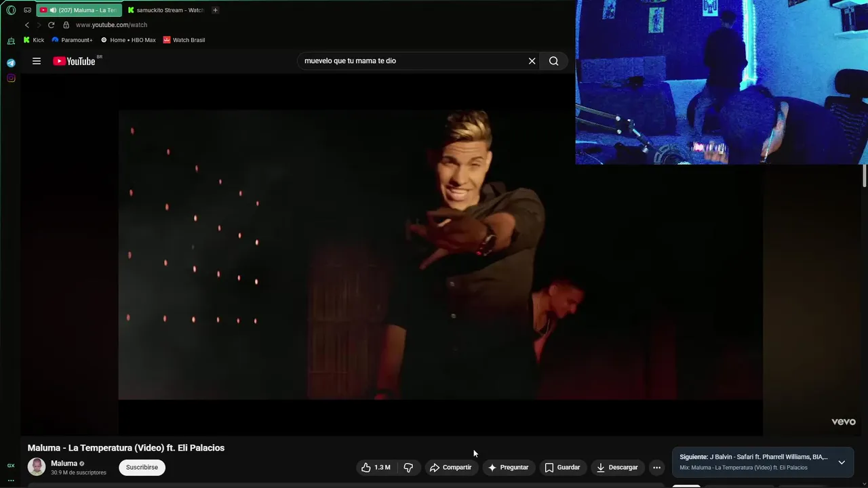Viewport: 868px width, 488px height.
Task: Dislike the video with thumbs down
Action: [408, 467]
